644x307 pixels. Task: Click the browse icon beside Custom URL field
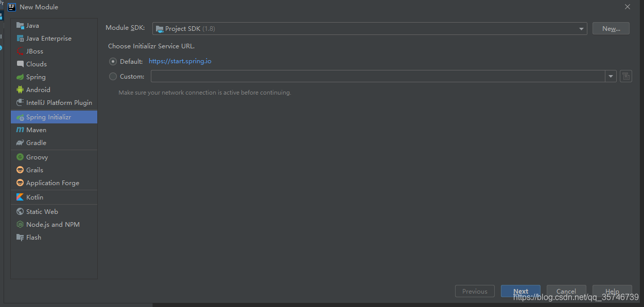pos(626,76)
